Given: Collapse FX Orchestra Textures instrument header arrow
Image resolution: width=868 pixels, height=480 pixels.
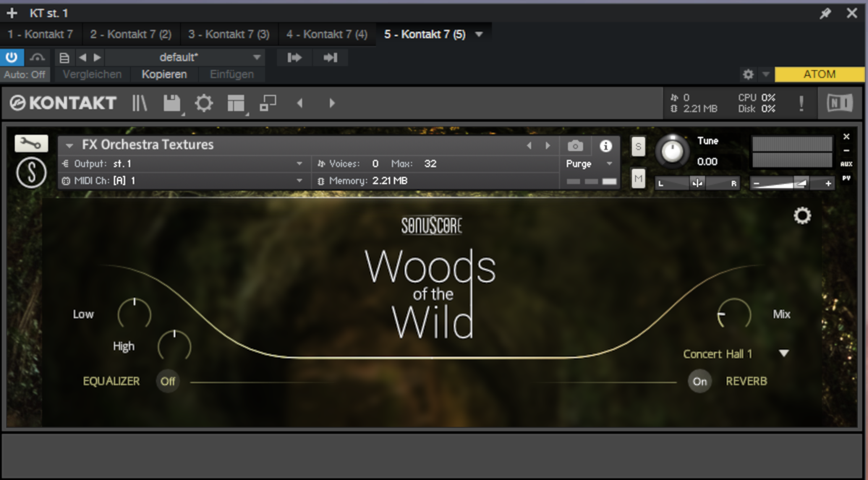Looking at the screenshot, I should coord(70,145).
